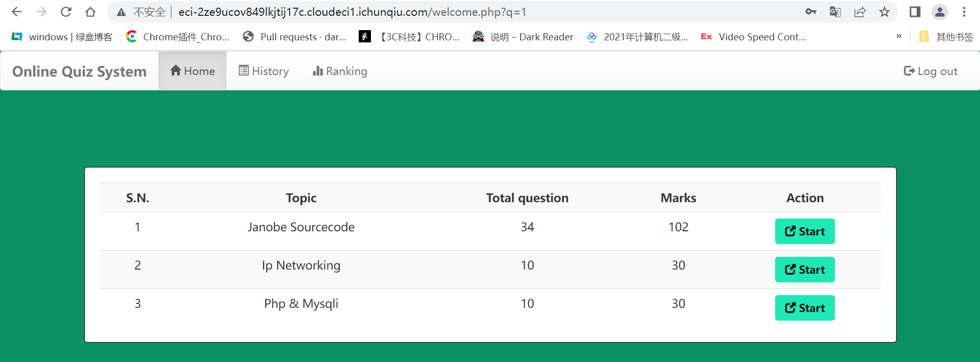Reload the current page

66,12
